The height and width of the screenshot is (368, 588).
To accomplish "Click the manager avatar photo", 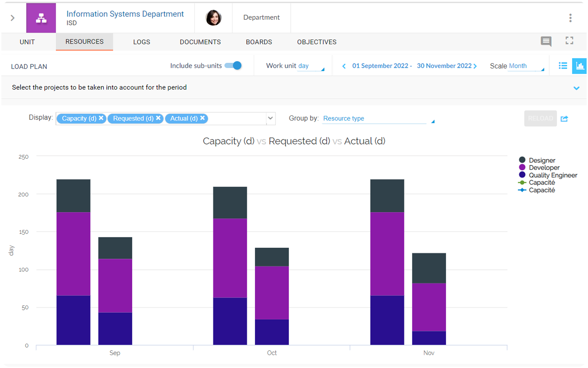I will tap(214, 18).
